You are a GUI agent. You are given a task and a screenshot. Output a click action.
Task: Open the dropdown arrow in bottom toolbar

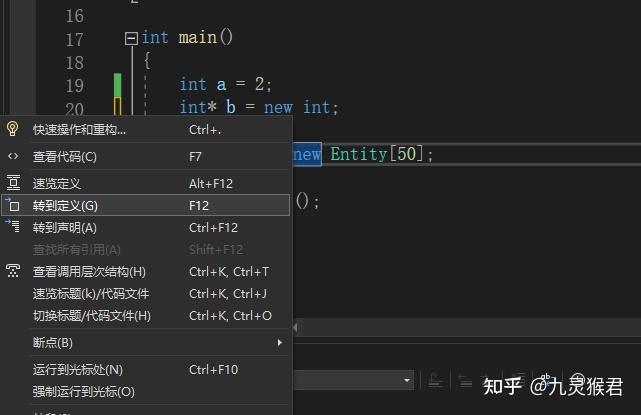pyautogui.click(x=407, y=381)
